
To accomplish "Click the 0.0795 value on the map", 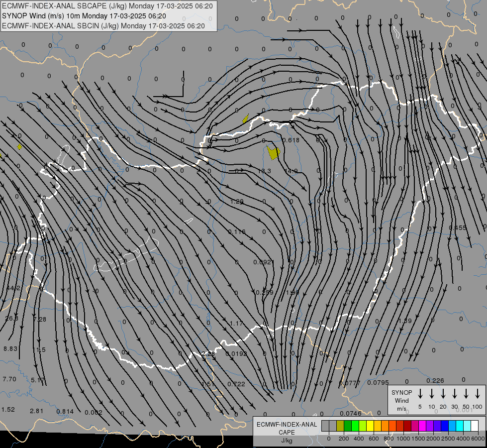I will [378, 382].
